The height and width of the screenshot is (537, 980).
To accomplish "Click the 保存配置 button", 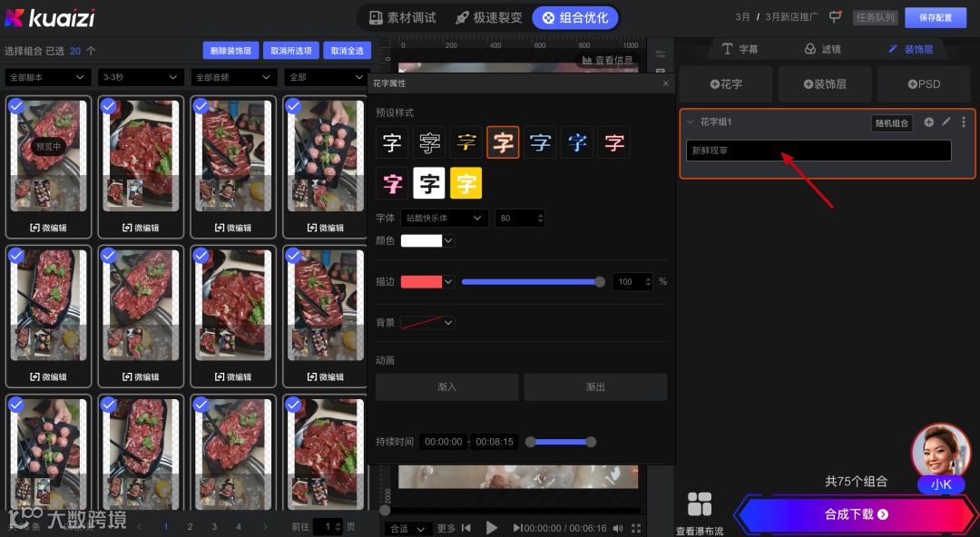I will point(936,17).
